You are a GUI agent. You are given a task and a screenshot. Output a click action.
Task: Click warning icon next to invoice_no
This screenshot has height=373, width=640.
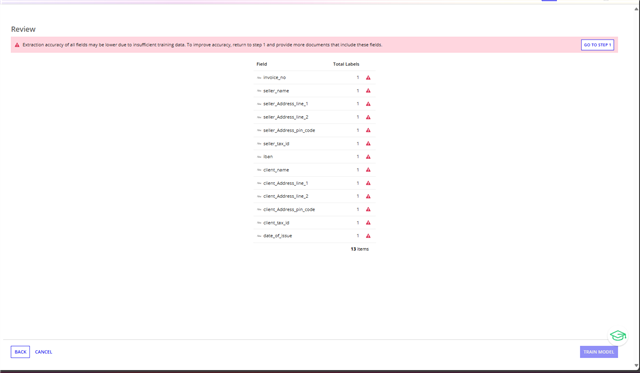[368, 78]
